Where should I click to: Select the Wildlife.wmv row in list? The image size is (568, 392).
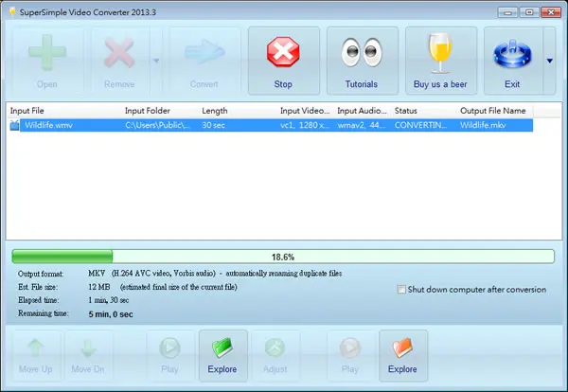tap(270, 125)
